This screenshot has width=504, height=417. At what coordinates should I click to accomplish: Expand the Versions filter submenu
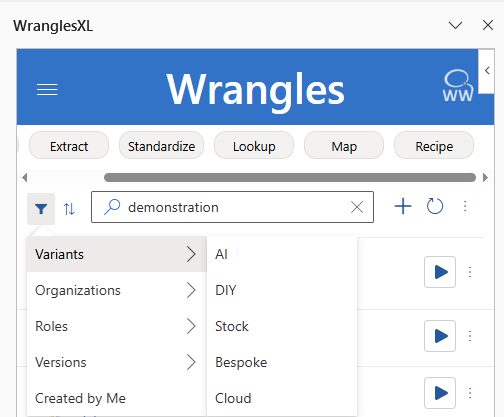coord(117,362)
